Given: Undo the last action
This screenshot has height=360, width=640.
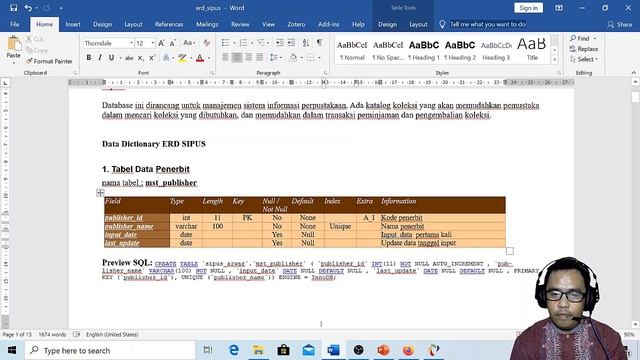Looking at the screenshot, I should [28, 8].
